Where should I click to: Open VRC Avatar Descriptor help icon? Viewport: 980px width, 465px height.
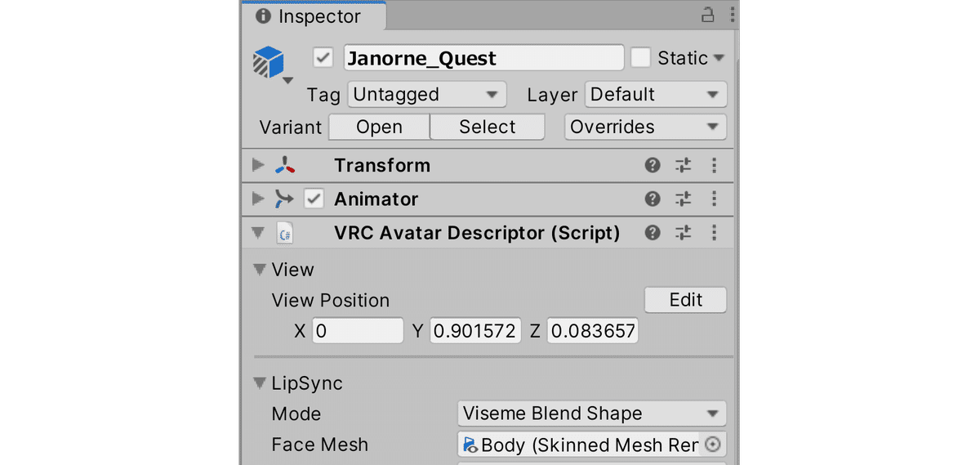[x=652, y=233]
